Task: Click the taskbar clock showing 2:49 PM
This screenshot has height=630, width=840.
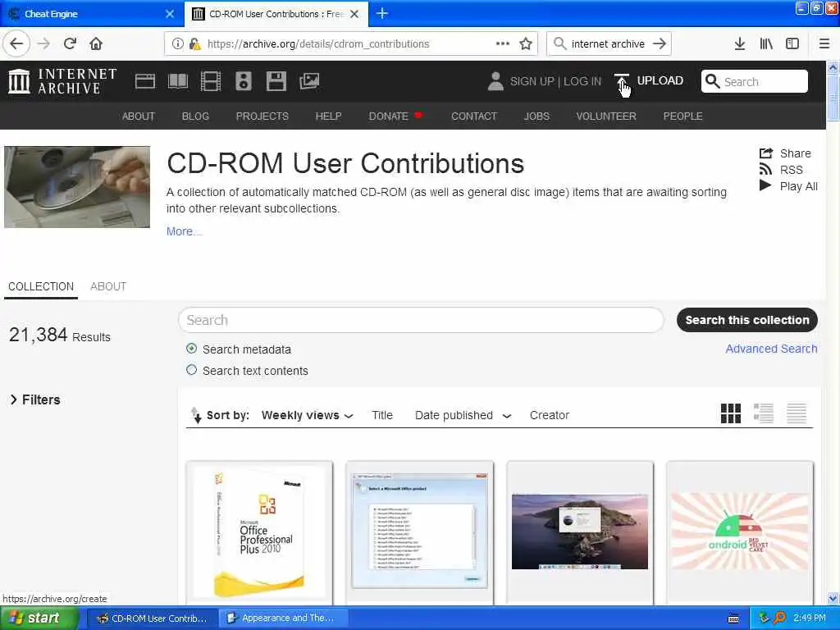Action: pyautogui.click(x=810, y=619)
